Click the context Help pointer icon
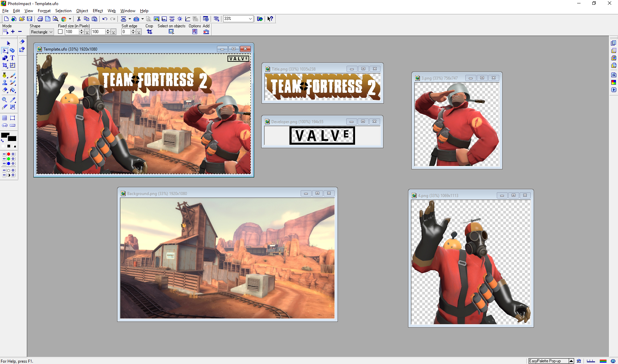 (270, 19)
